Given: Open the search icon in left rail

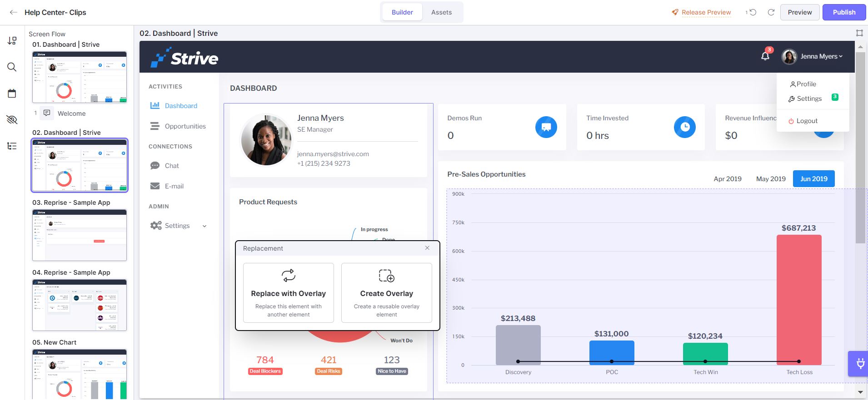Looking at the screenshot, I should click(12, 67).
